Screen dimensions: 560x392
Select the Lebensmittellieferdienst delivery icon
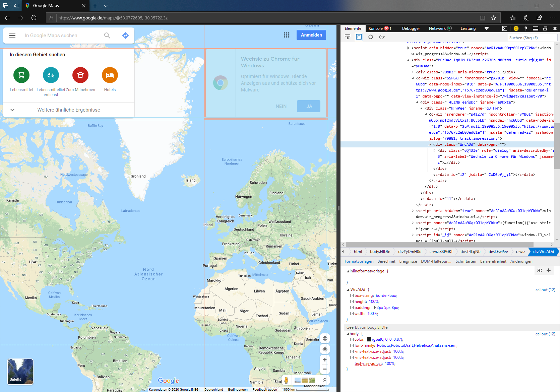[51, 75]
